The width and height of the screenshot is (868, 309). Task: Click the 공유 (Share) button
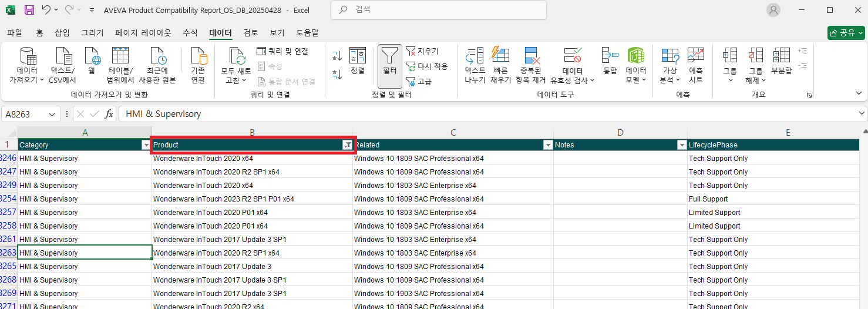point(846,33)
